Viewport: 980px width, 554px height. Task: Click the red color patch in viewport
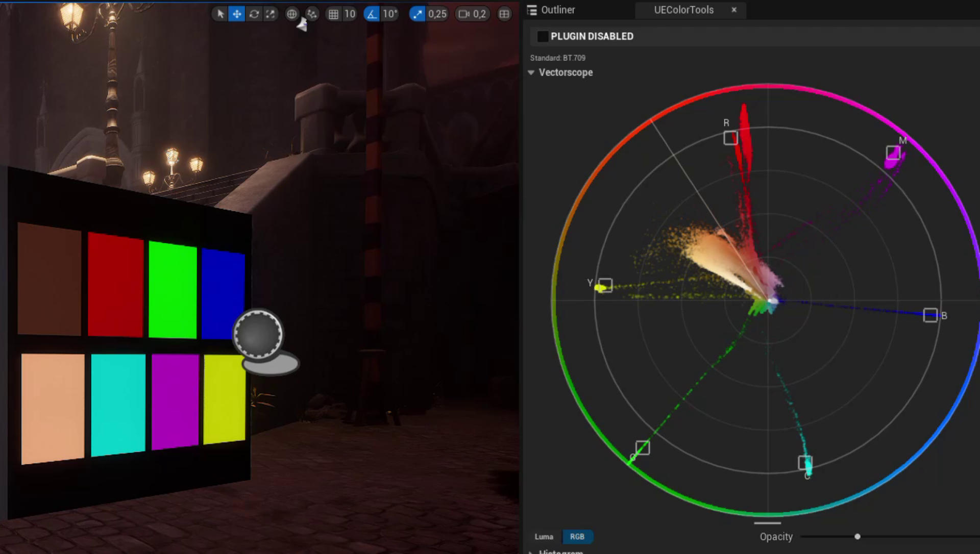pos(115,285)
